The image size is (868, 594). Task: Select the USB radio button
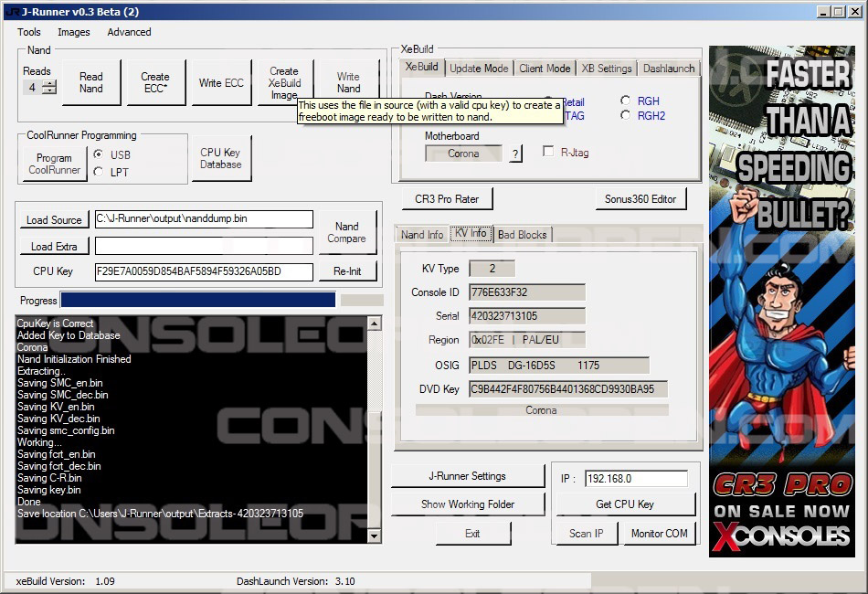coord(99,155)
